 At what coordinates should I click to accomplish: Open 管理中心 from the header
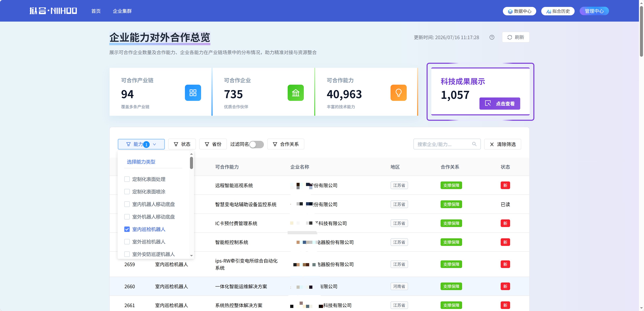tap(594, 11)
